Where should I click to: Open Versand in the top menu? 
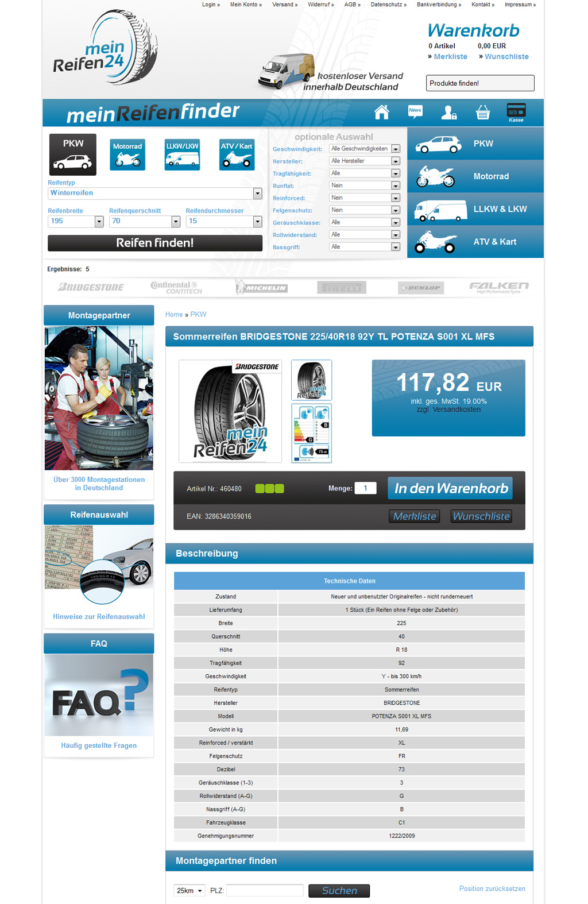(x=285, y=5)
